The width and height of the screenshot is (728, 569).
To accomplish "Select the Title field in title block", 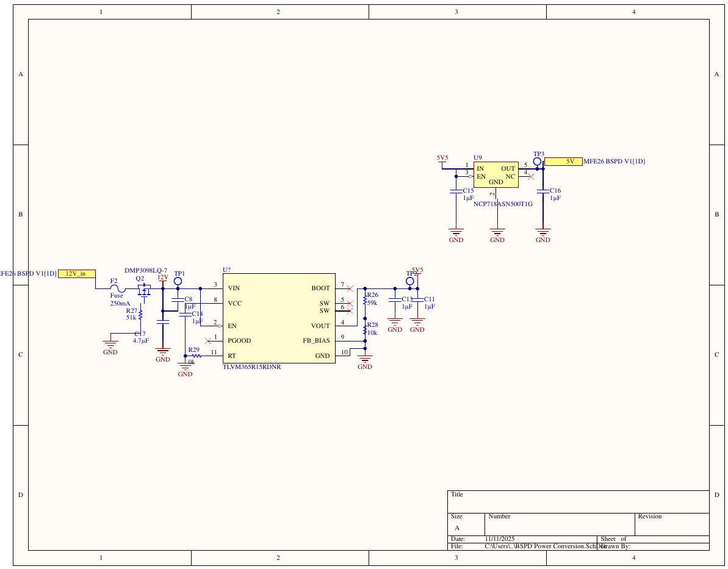I will tap(578, 502).
